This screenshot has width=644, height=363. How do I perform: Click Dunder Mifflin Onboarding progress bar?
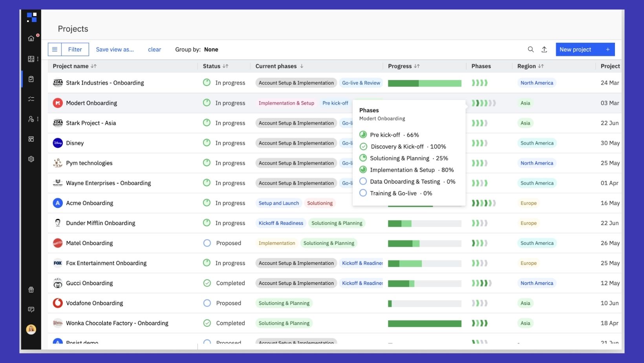click(x=424, y=223)
